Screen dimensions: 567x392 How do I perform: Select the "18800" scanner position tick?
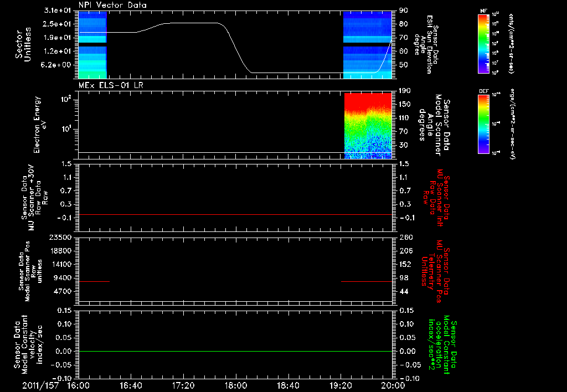click(x=60, y=251)
